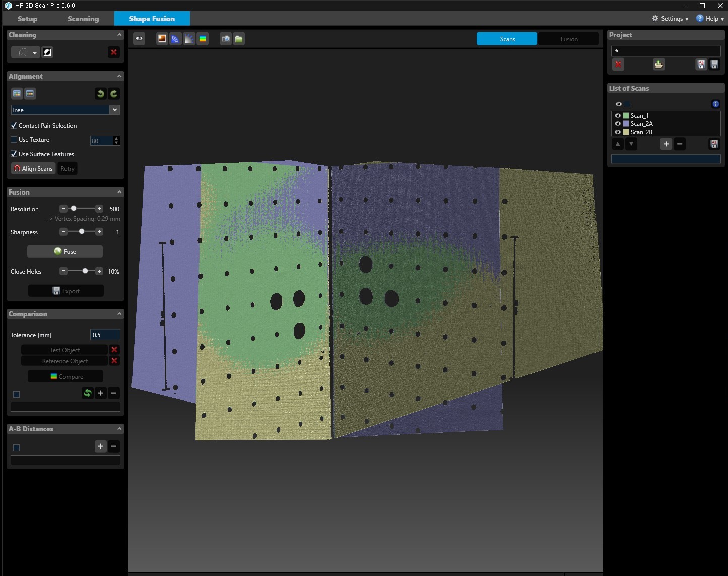Uncheck Contact Pair Selection
Viewport: 728px width, 576px height.
click(14, 125)
